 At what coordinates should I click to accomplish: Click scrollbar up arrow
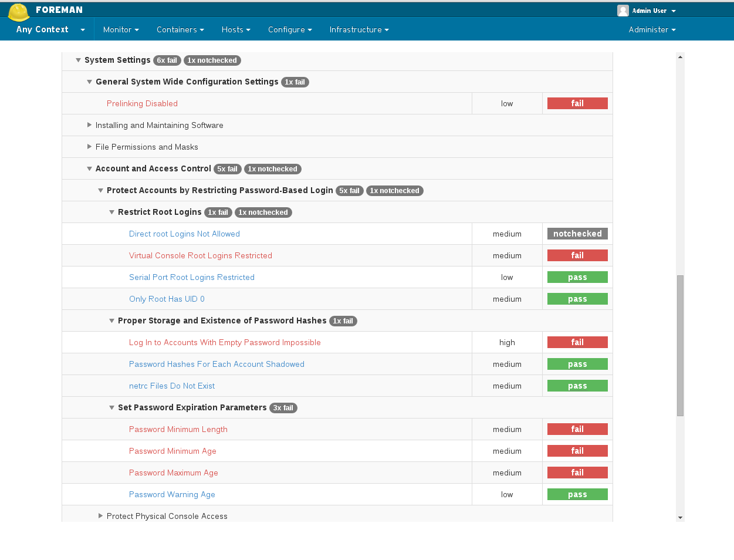680,57
